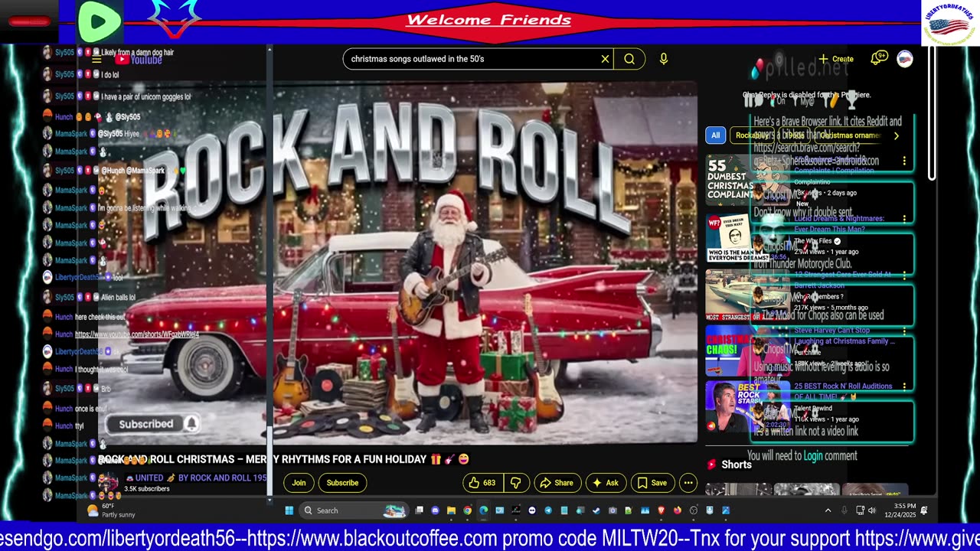Click the green play icon in top banner
This screenshot has width=980, height=551.
(99, 21)
